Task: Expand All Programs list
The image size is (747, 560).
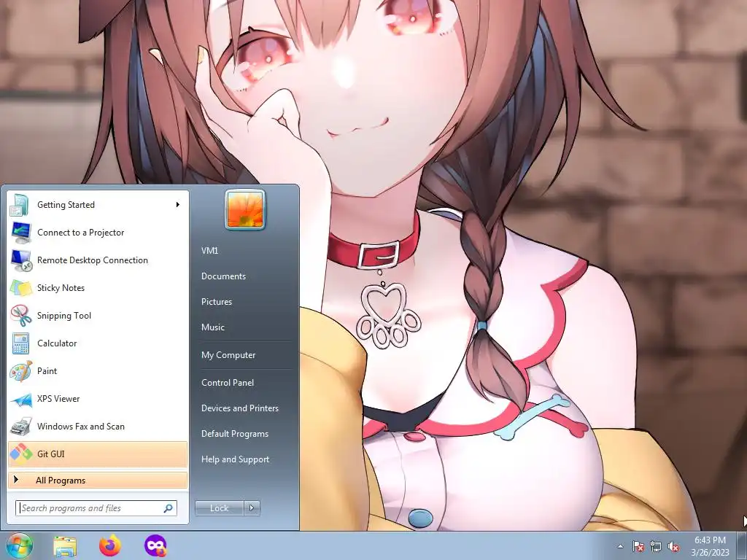Action: pos(98,480)
